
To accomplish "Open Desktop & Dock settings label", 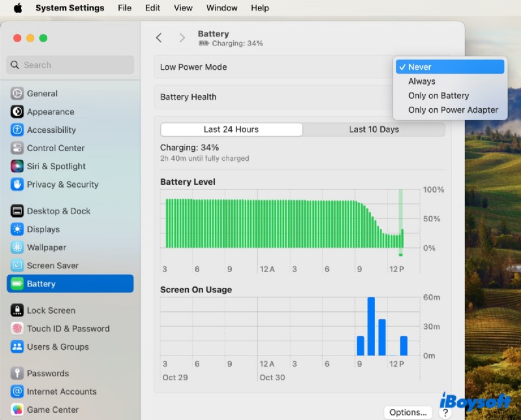I will tap(59, 211).
